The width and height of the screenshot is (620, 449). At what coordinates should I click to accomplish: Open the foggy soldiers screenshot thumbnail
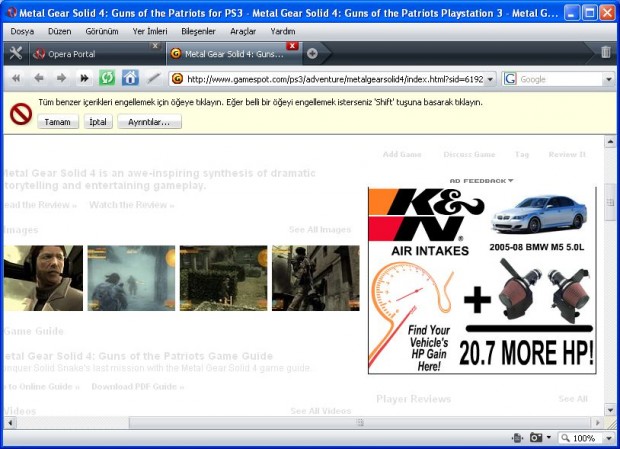131,278
